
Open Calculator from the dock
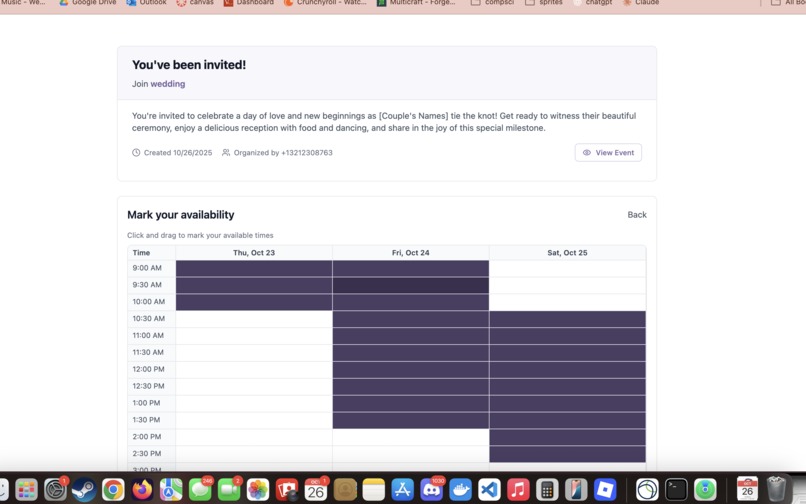(547, 489)
